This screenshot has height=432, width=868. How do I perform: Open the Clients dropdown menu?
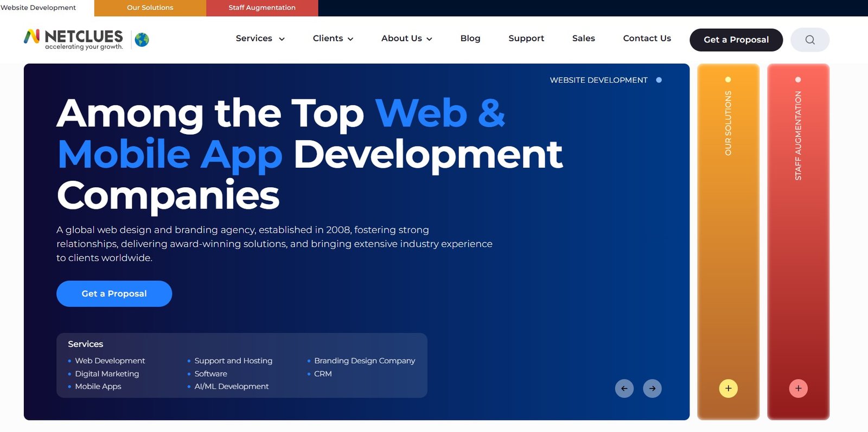[x=333, y=39]
